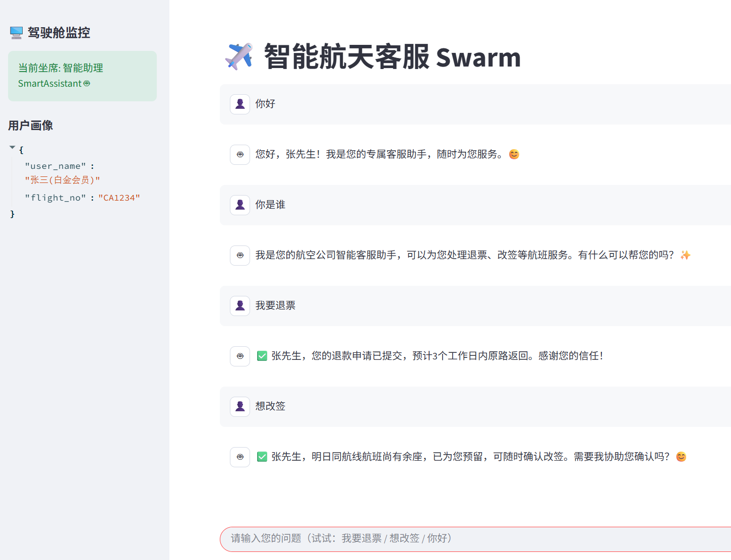Click the user message '想改签'
The height and width of the screenshot is (560, 731).
270,406
